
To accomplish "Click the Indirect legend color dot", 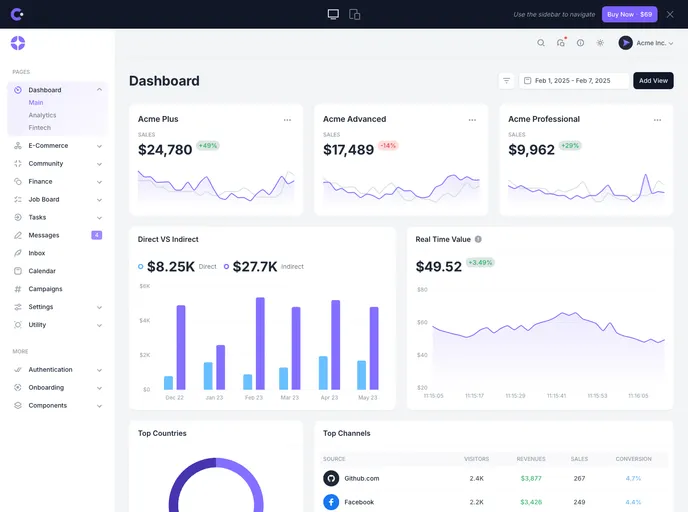I will coord(227,267).
